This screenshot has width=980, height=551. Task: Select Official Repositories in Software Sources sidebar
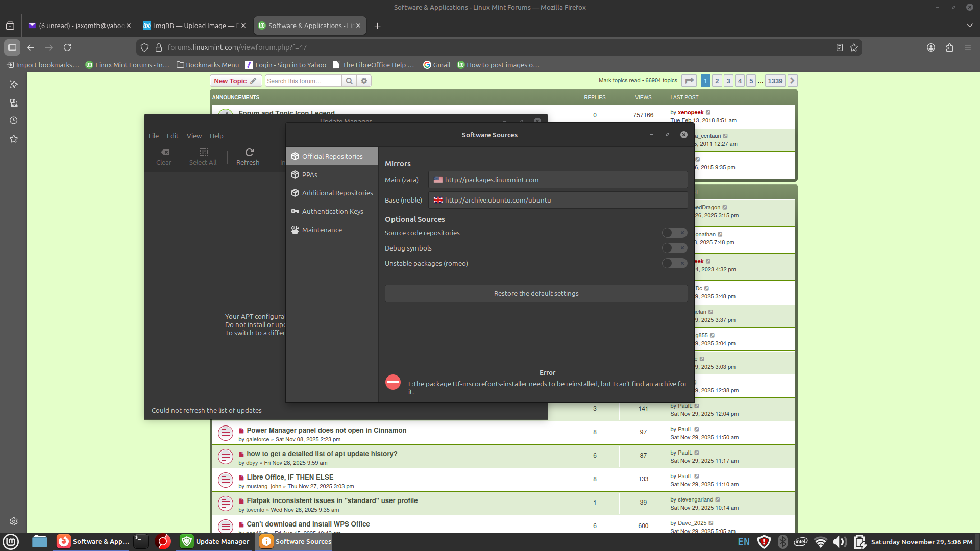(332, 156)
